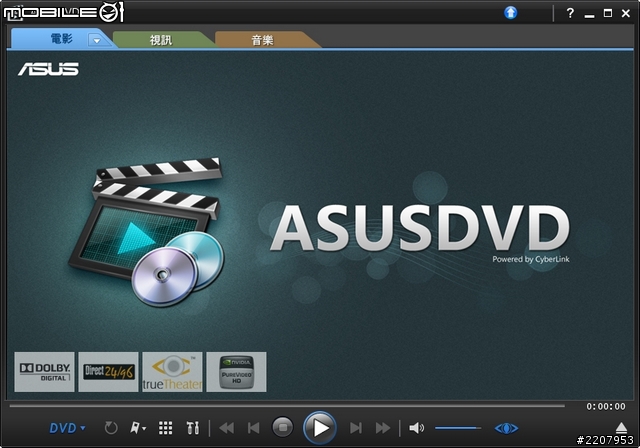Image resolution: width=640 pixels, height=448 pixels.
Task: Switch to the 音樂 (Music) tab
Action: pos(262,40)
